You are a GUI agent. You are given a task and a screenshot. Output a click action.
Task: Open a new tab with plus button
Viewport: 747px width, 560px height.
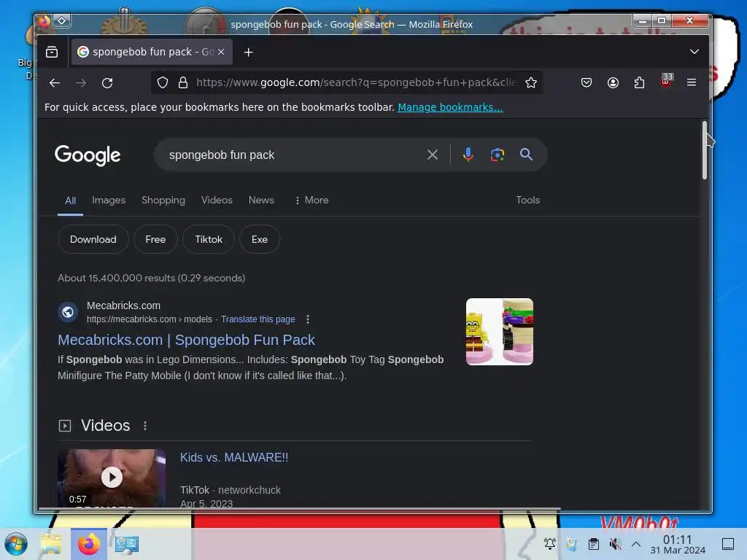tap(248, 52)
